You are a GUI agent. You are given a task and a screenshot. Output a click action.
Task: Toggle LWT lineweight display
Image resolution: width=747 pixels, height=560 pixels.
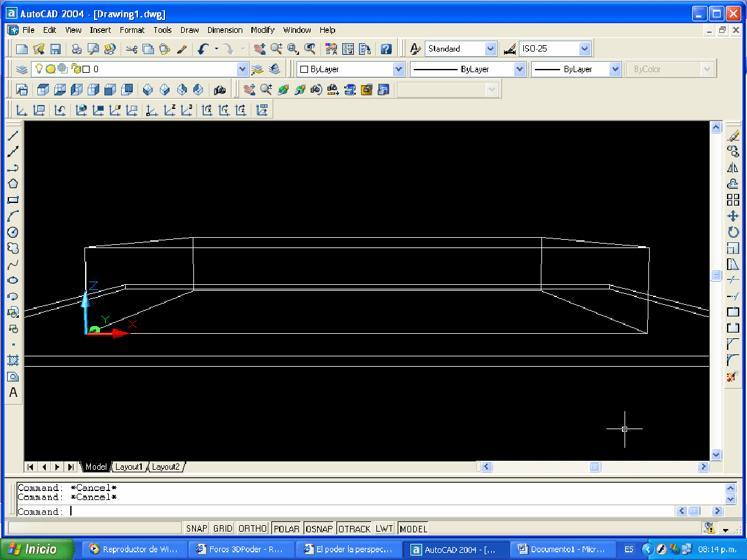pos(384,528)
